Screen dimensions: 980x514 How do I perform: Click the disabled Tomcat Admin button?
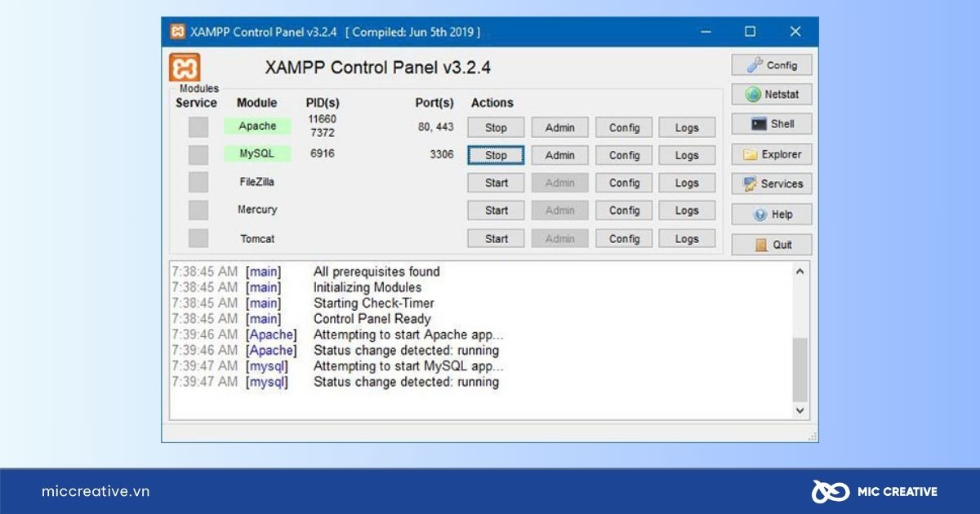tap(559, 239)
